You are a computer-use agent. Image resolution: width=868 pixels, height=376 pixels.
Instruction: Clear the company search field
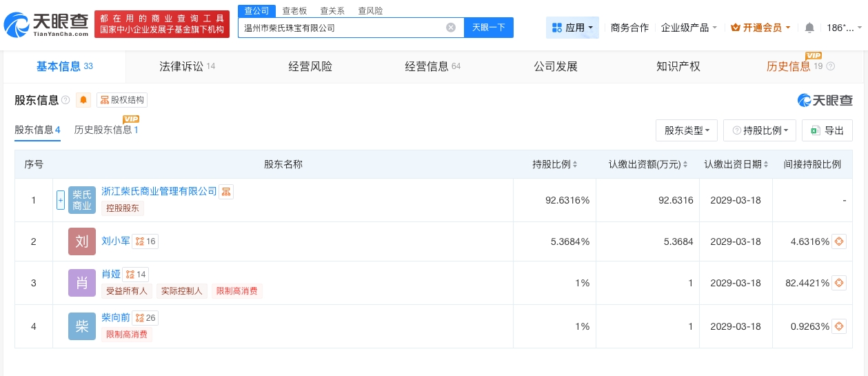point(451,28)
